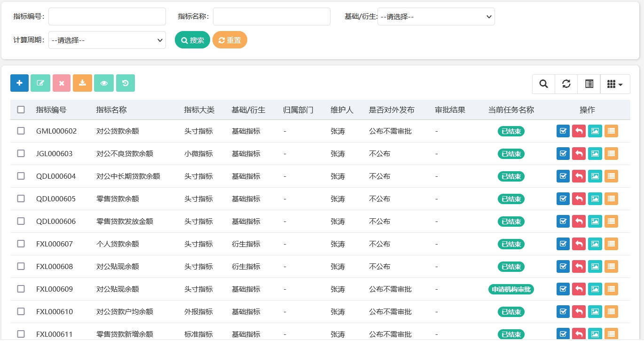
Task: Click teal image icon for QDL000604
Action: point(595,176)
